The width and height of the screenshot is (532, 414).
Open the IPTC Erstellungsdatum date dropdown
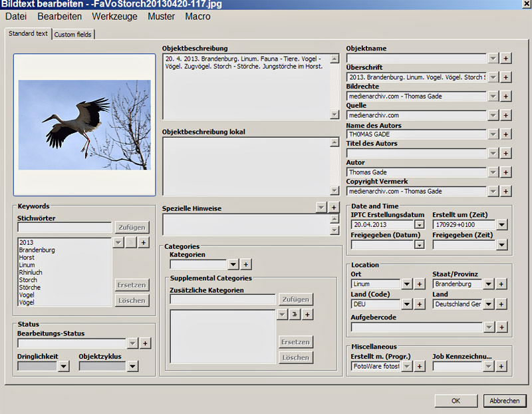419,225
